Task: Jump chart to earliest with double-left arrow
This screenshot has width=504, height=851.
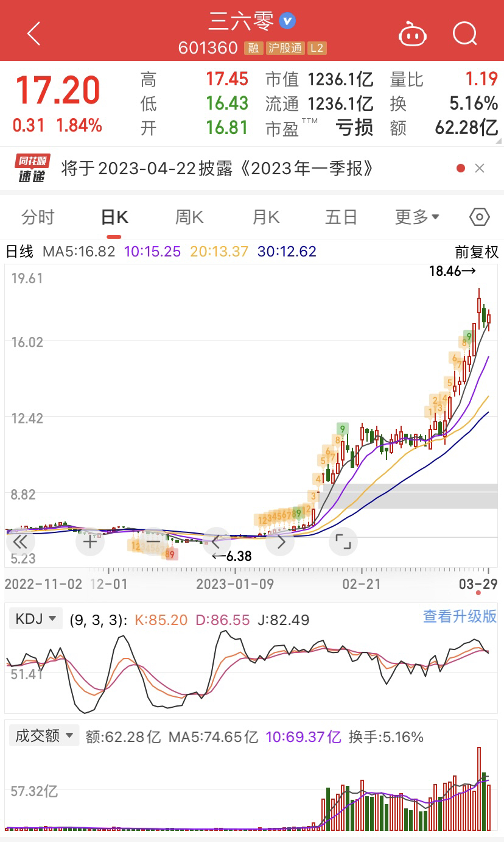Action: [19, 541]
